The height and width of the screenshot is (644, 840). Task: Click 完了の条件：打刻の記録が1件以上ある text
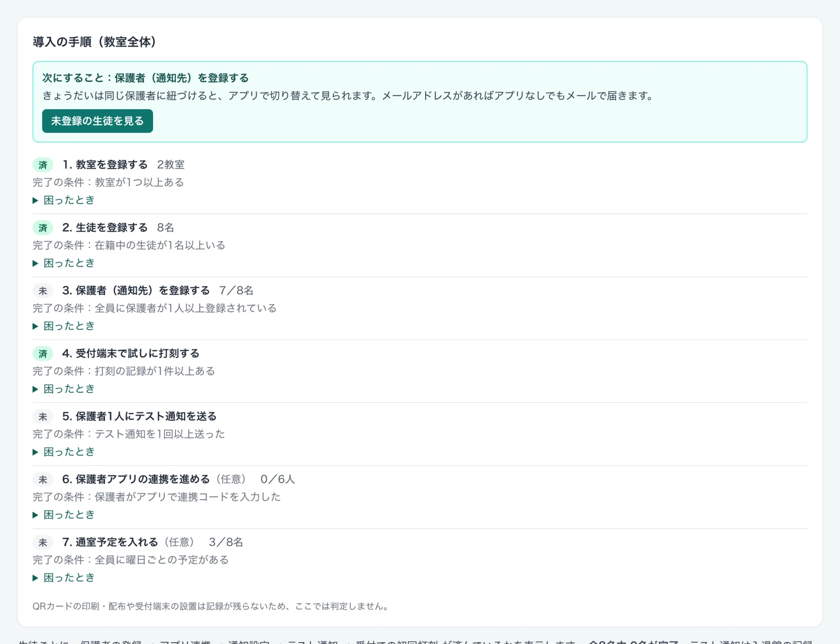124,371
